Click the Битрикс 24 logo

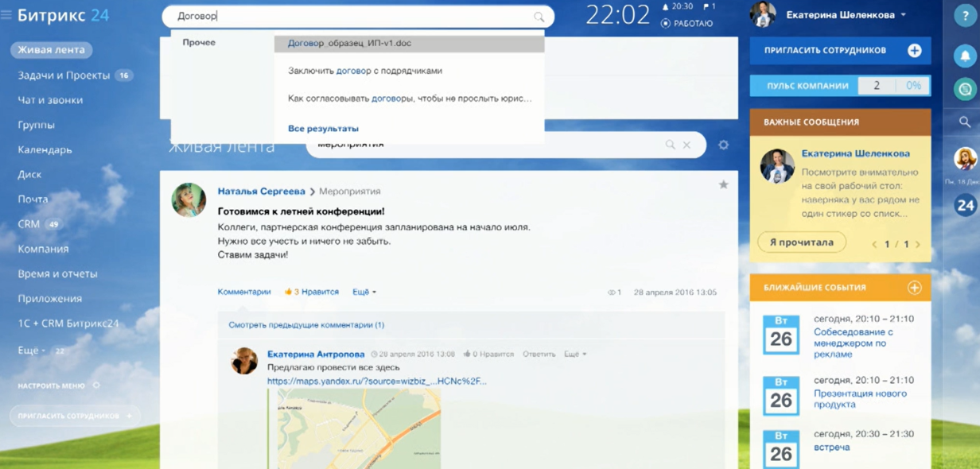click(64, 14)
